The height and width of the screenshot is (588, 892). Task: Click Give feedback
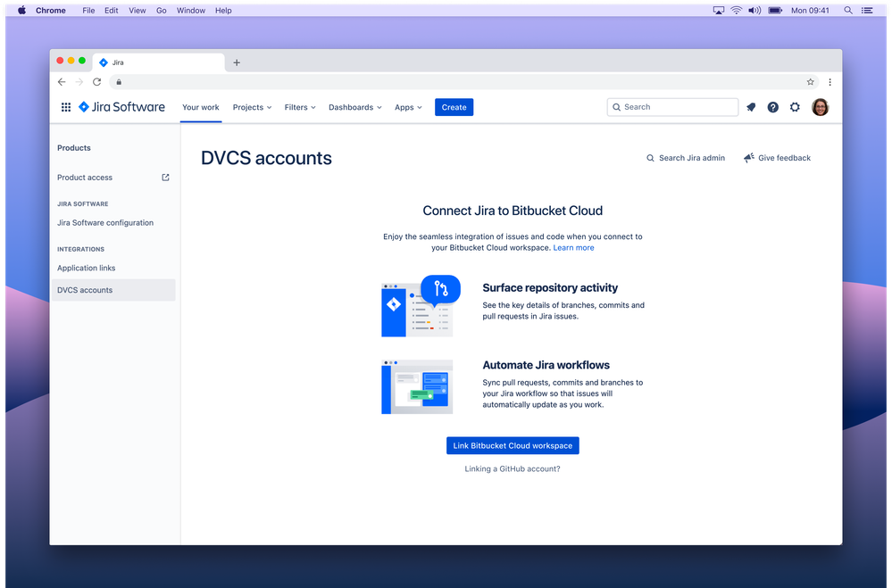coord(777,158)
